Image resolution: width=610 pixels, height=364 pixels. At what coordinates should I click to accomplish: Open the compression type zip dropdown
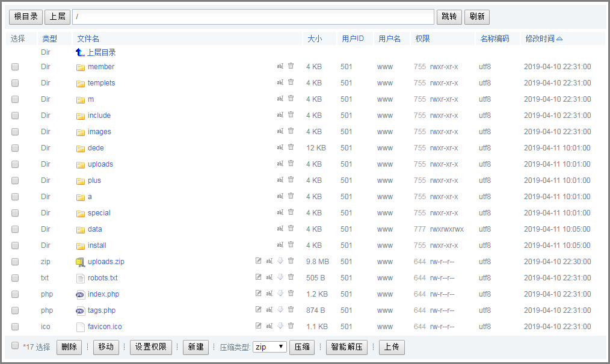tap(270, 347)
